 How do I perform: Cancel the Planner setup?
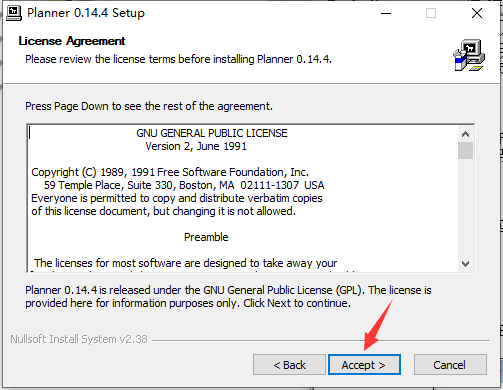[450, 365]
